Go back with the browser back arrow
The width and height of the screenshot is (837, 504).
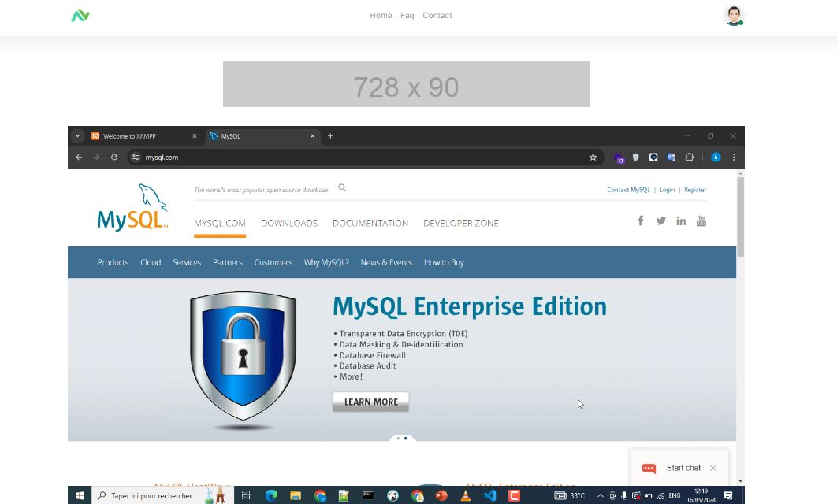pyautogui.click(x=79, y=157)
